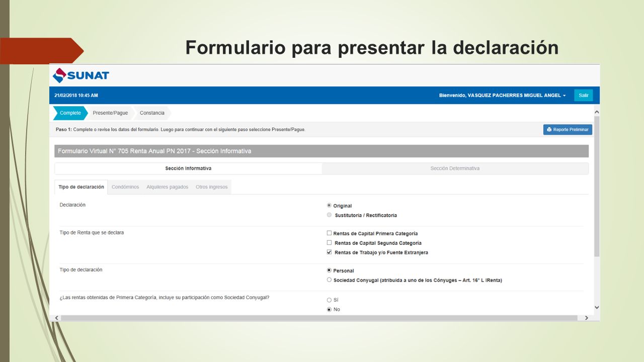The width and height of the screenshot is (644, 362).
Task: Switch to Sección Informativa
Action: point(188,168)
